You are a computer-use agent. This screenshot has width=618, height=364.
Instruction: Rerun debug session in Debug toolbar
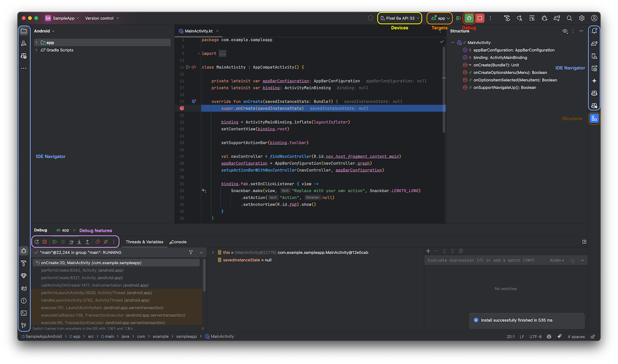37,242
